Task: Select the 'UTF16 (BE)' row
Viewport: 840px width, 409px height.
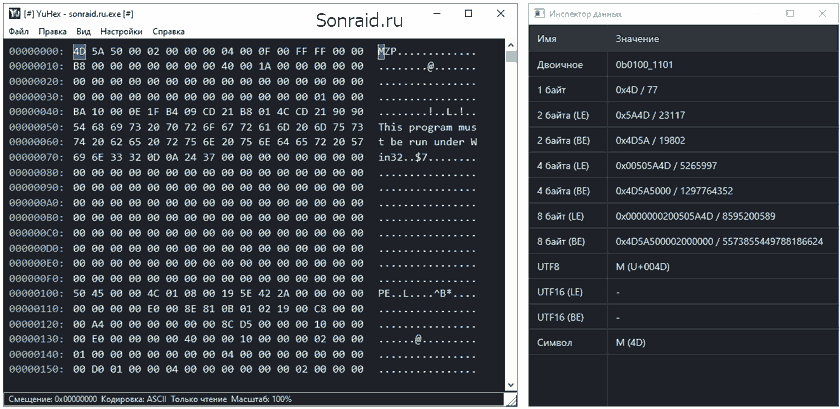Action: [x=684, y=317]
